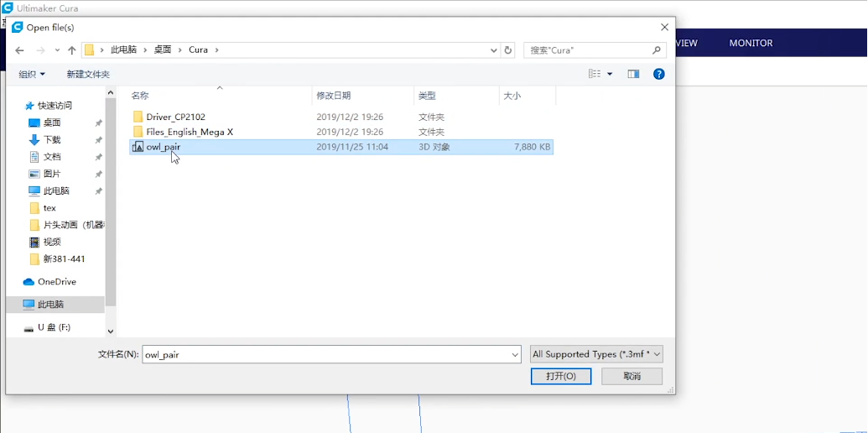Change the view layout icon
The height and width of the screenshot is (433, 868).
point(595,74)
